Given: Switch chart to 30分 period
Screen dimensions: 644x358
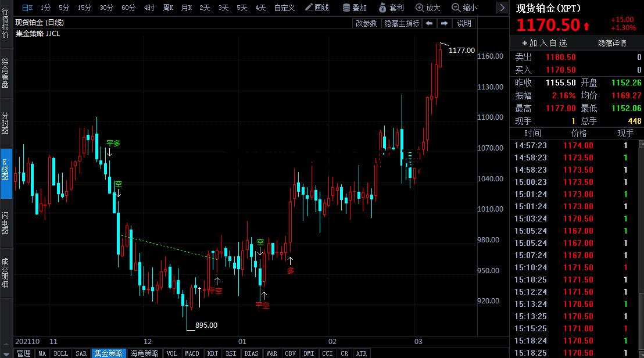Looking at the screenshot, I should pos(106,8).
